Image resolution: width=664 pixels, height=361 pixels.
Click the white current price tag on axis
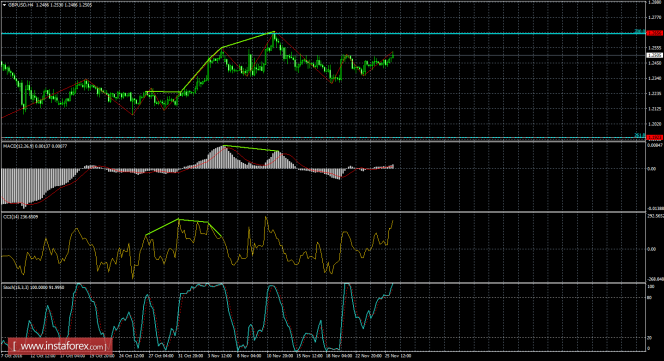[655, 56]
